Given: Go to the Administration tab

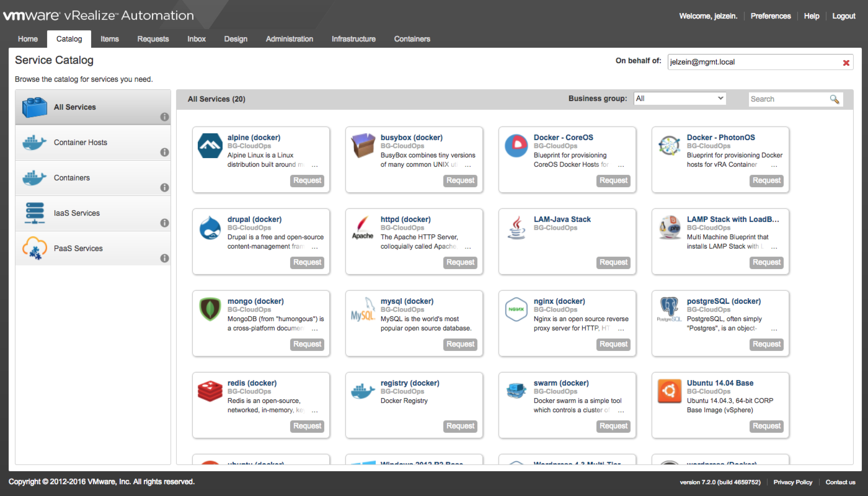Looking at the screenshot, I should coord(290,39).
